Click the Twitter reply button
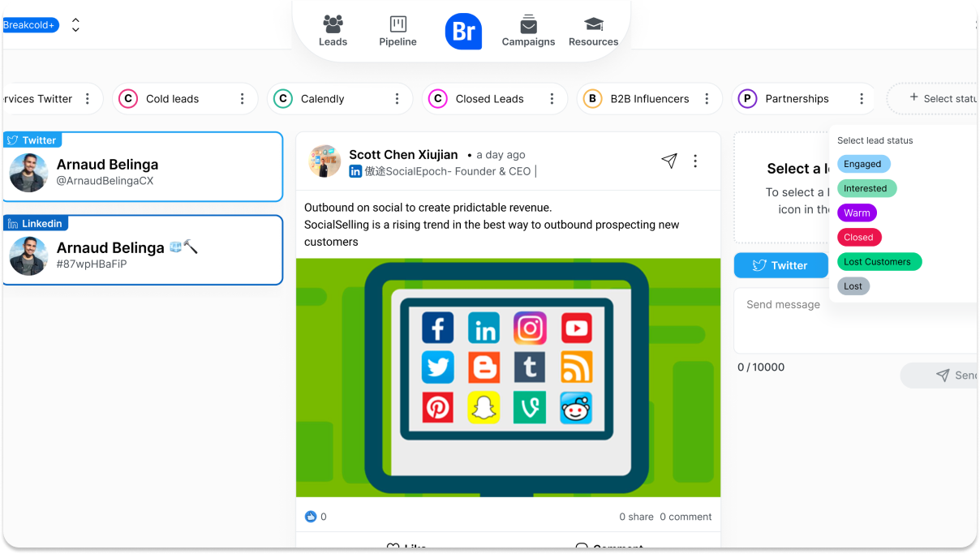Viewport: 980px width, 554px height. point(780,264)
